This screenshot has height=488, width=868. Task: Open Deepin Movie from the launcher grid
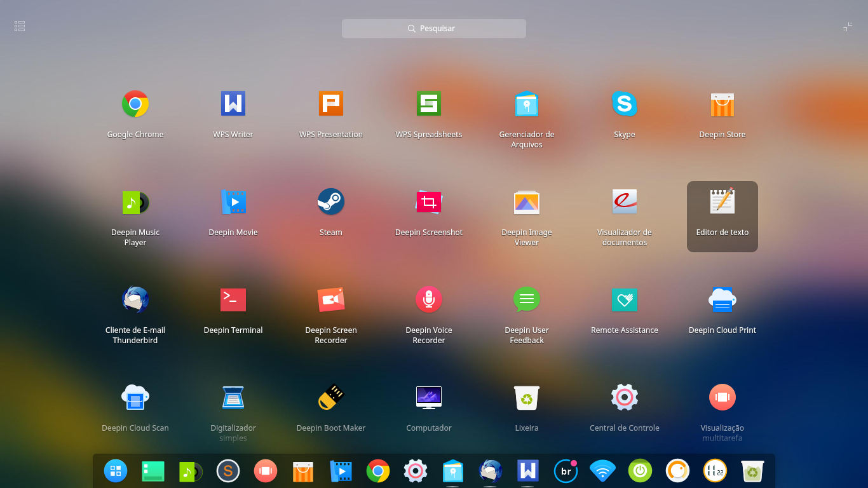tap(233, 203)
